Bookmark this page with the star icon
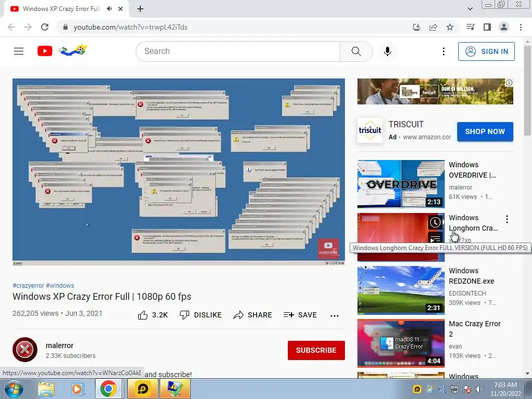 coord(449,27)
